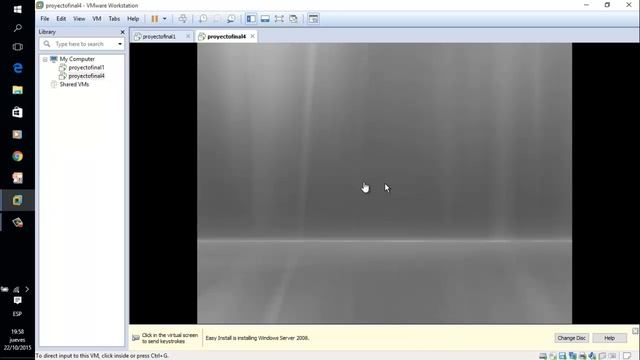Image resolution: width=640 pixels, height=360 pixels.
Task: Open the power options dropdown arrow
Action: (164, 19)
